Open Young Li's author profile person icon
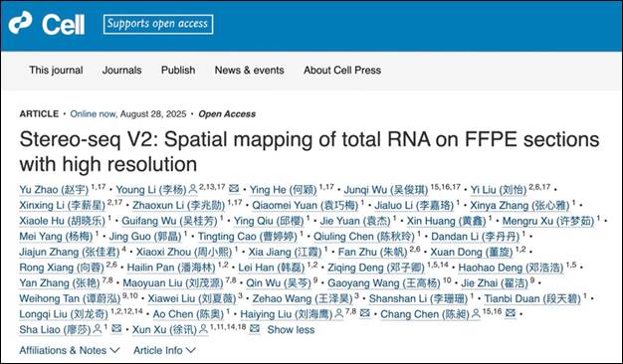The image size is (623, 364). pos(193,189)
